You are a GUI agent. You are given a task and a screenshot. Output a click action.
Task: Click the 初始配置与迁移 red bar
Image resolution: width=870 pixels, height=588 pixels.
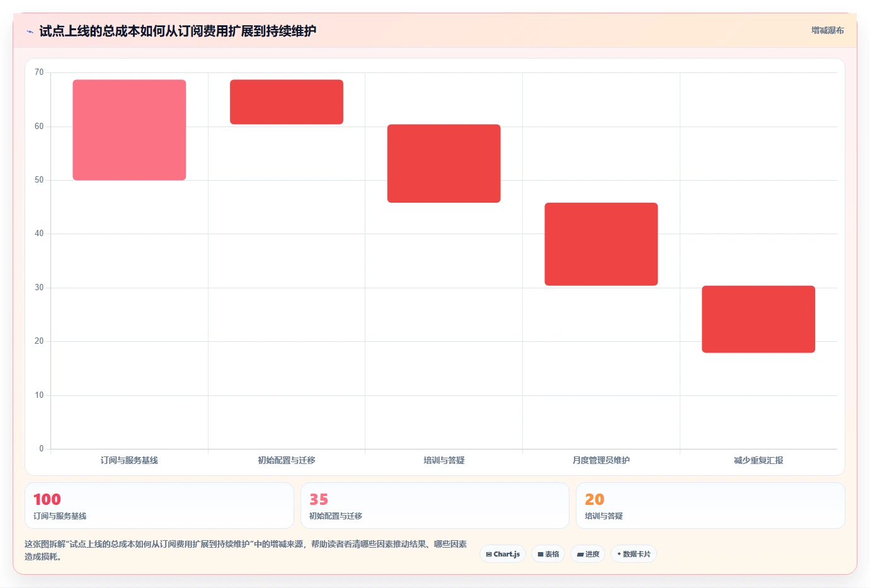tap(287, 102)
